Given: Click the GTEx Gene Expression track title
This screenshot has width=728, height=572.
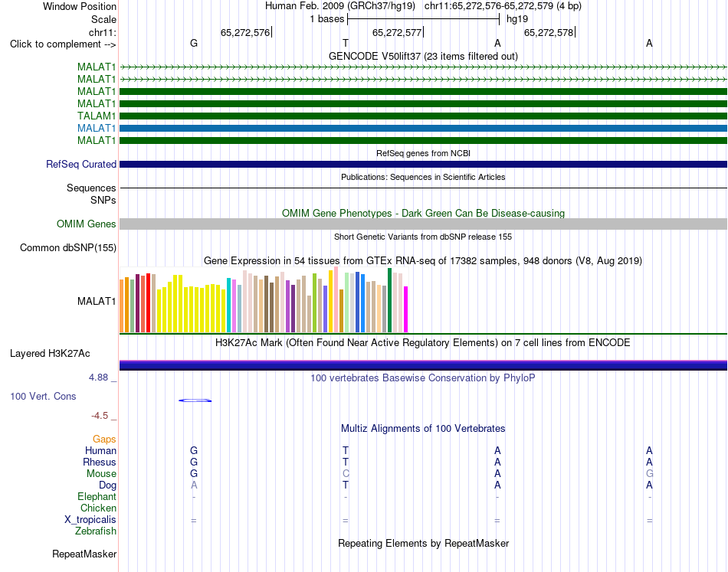Looking at the screenshot, I should 423,260.
